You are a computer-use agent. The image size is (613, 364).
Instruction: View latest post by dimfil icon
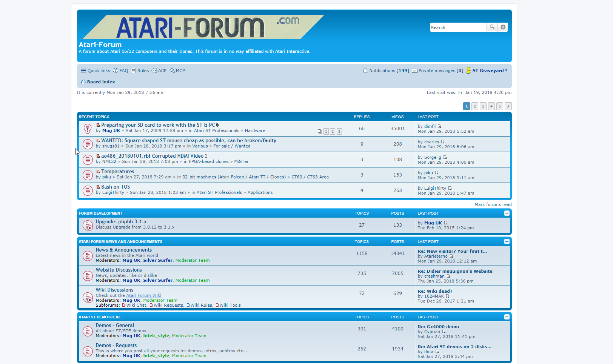pos(439,126)
